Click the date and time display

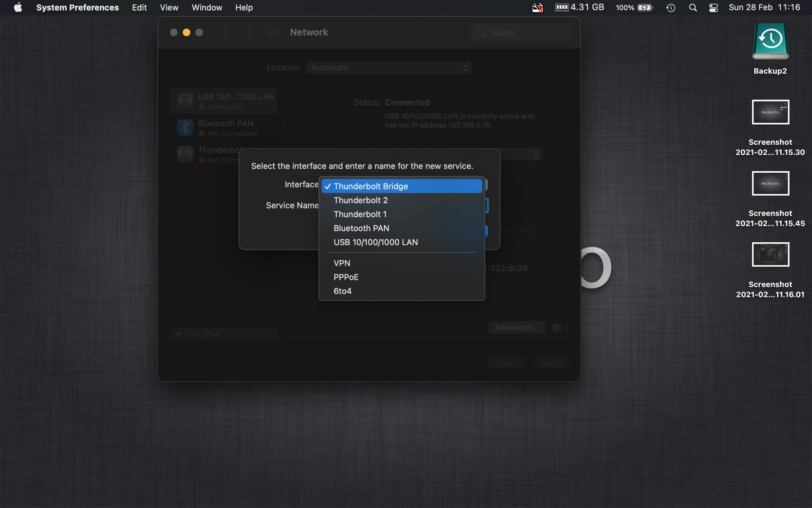click(x=764, y=7)
